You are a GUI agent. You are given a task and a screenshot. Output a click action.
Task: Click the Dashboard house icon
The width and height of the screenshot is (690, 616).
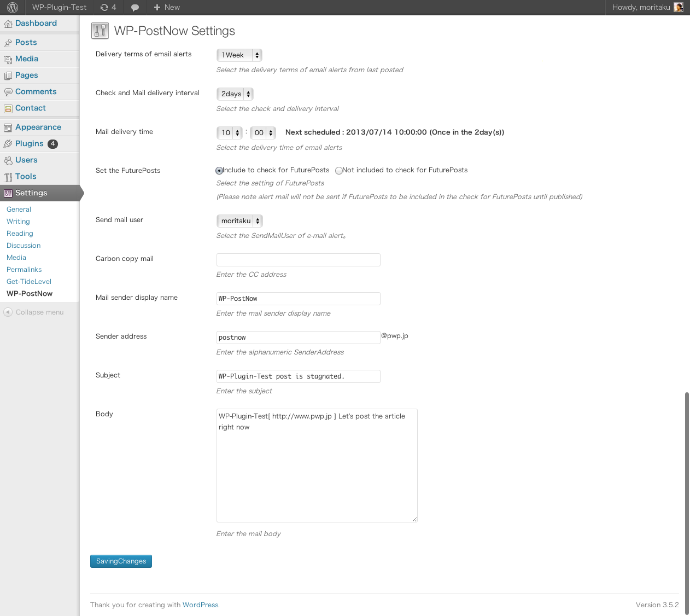click(8, 24)
